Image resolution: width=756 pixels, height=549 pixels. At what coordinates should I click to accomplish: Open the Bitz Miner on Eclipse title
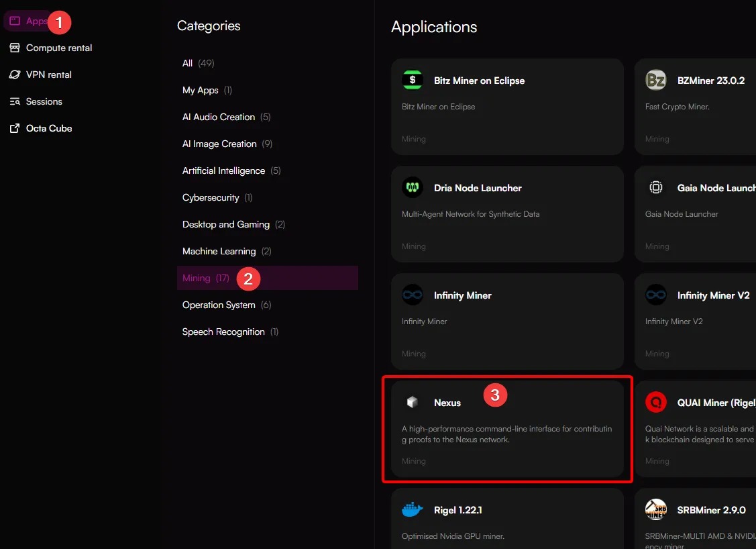click(479, 81)
